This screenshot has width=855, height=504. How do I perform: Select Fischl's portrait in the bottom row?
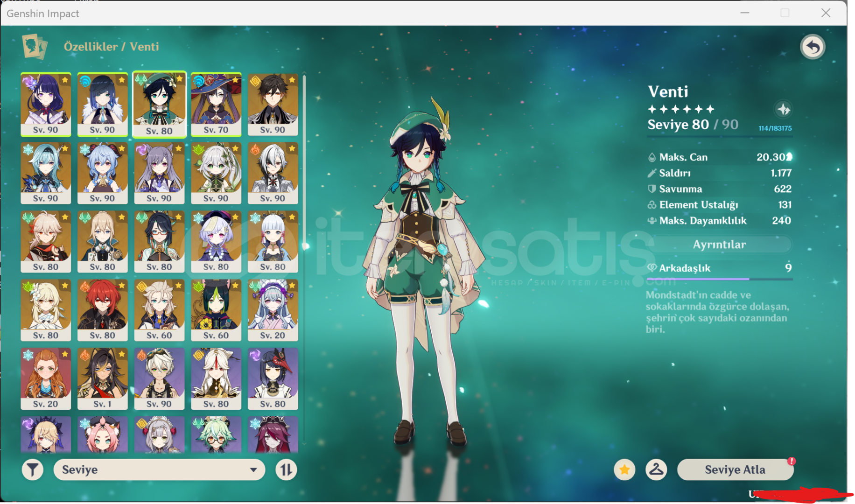pyautogui.click(x=46, y=434)
